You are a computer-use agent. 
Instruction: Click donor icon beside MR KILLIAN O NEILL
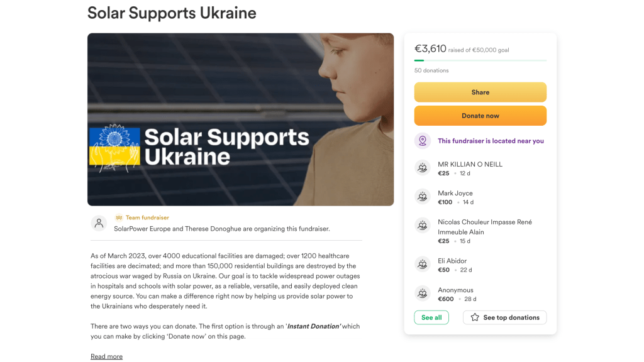[423, 168]
